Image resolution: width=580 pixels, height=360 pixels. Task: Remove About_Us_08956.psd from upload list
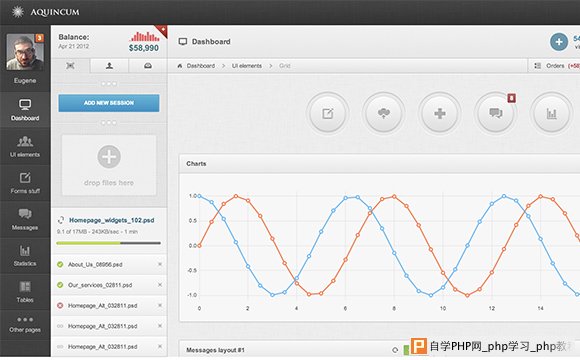(160, 264)
